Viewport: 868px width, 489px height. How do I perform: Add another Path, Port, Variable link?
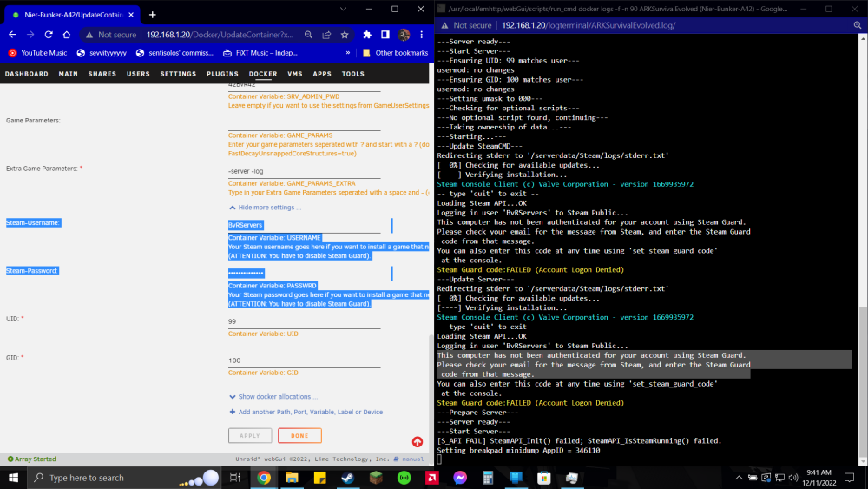point(306,412)
